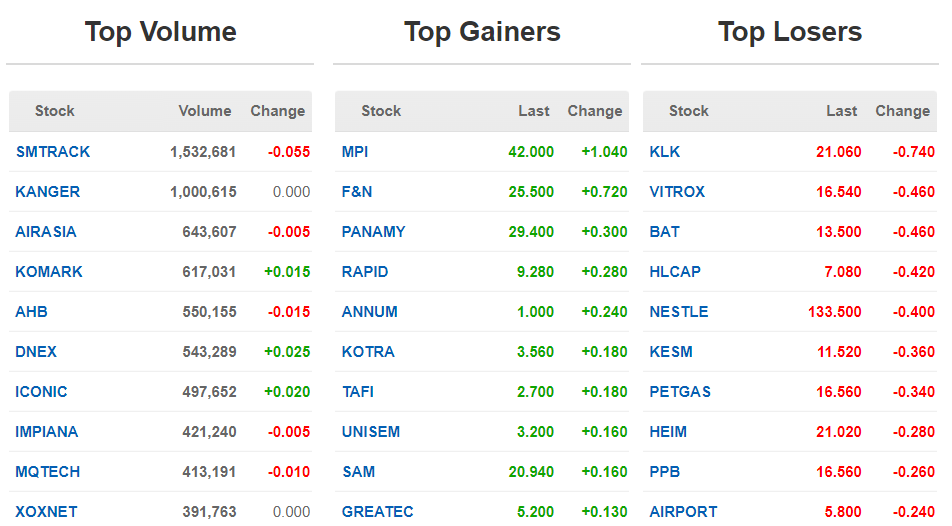This screenshot has height=526, width=952.
Task: Click the Top Gainers heading
Action: tap(482, 32)
